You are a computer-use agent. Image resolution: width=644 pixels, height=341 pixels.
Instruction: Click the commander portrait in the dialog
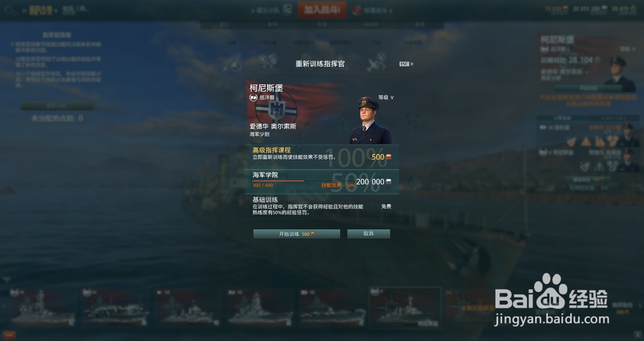[370, 120]
